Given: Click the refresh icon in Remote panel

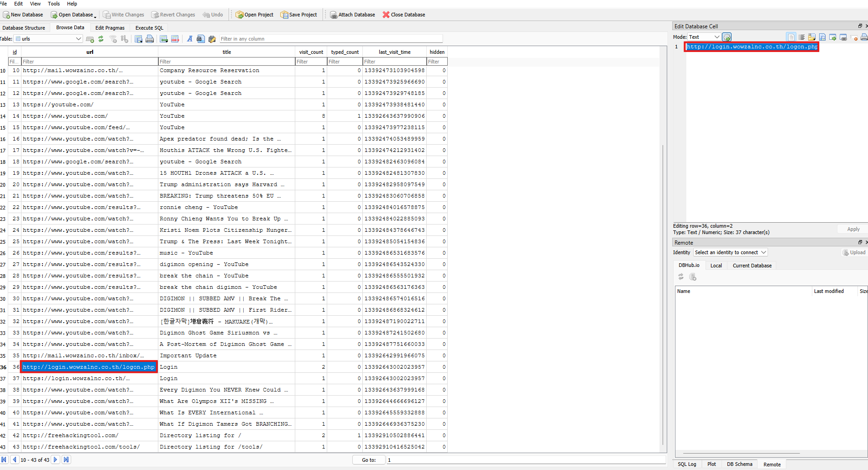Looking at the screenshot, I should coord(681,277).
